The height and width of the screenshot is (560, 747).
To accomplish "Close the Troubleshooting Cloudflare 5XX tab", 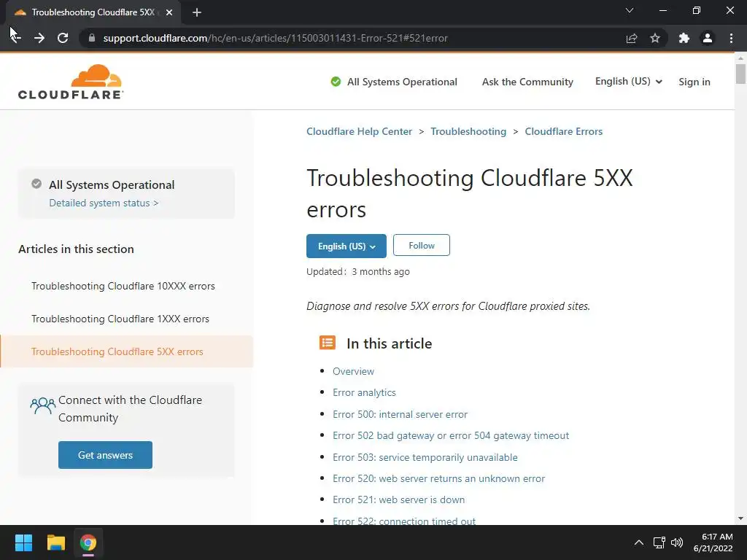I will click(169, 12).
